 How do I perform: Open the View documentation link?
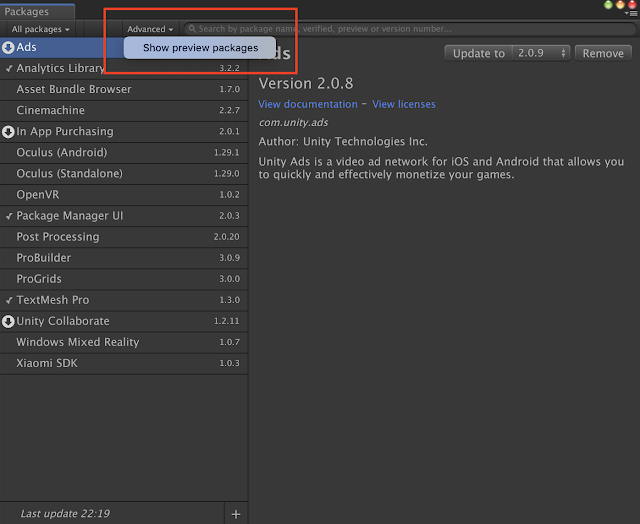click(x=308, y=104)
